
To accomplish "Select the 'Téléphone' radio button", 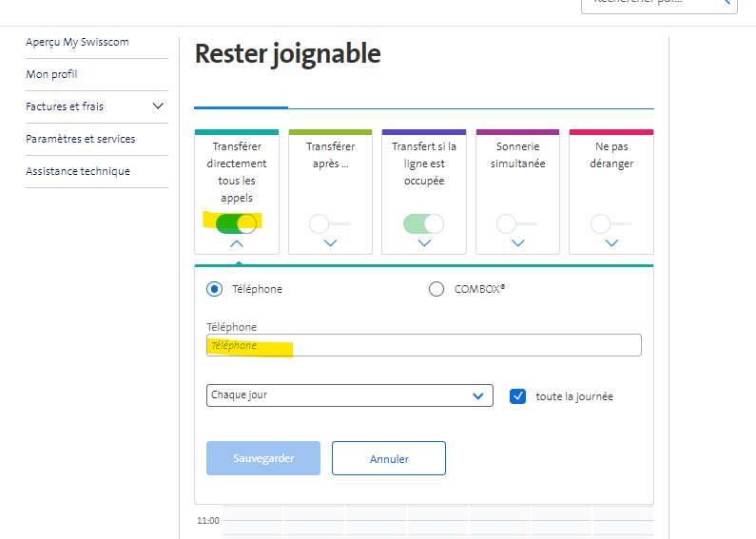I will click(x=215, y=289).
